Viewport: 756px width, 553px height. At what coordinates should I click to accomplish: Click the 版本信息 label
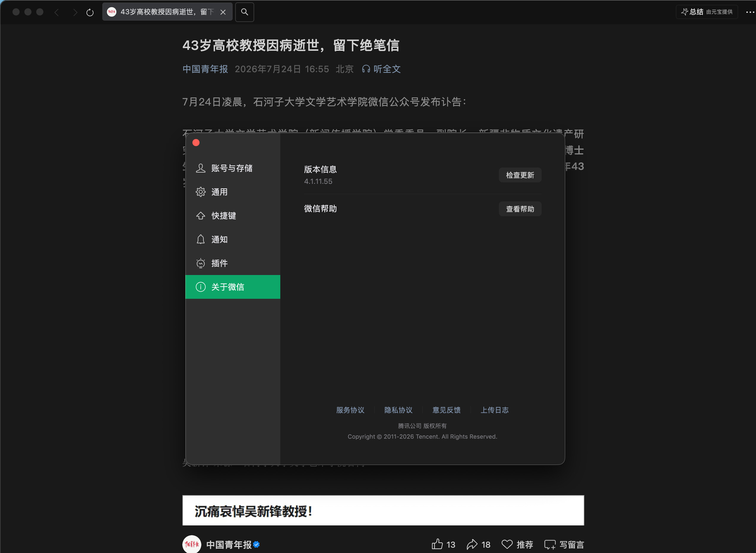pyautogui.click(x=320, y=169)
